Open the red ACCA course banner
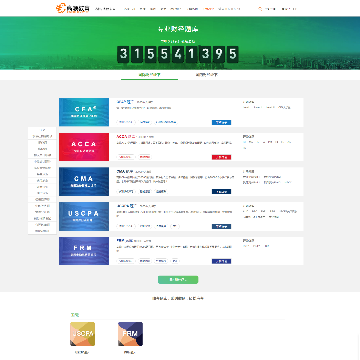Image resolution: width=360 pixels, height=360 pixels. (x=84, y=147)
